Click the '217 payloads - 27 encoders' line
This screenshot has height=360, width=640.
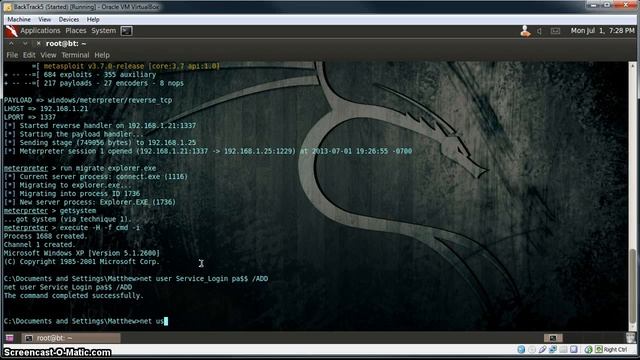[x=94, y=83]
